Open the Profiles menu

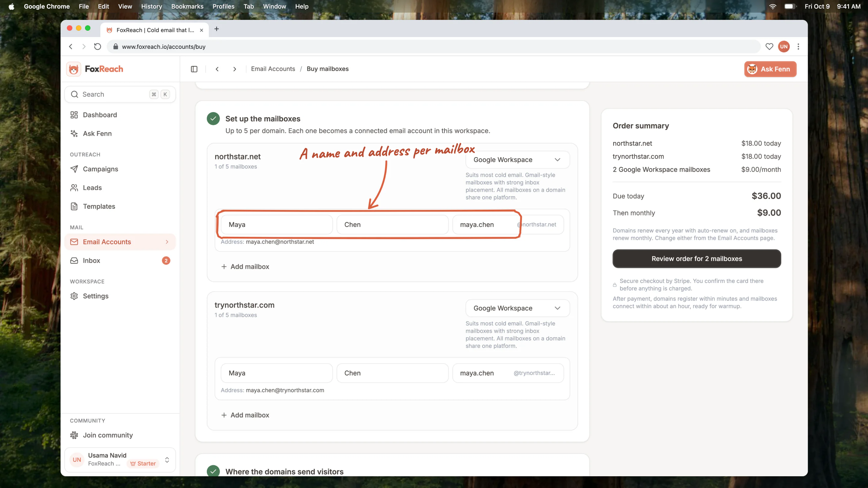point(223,6)
